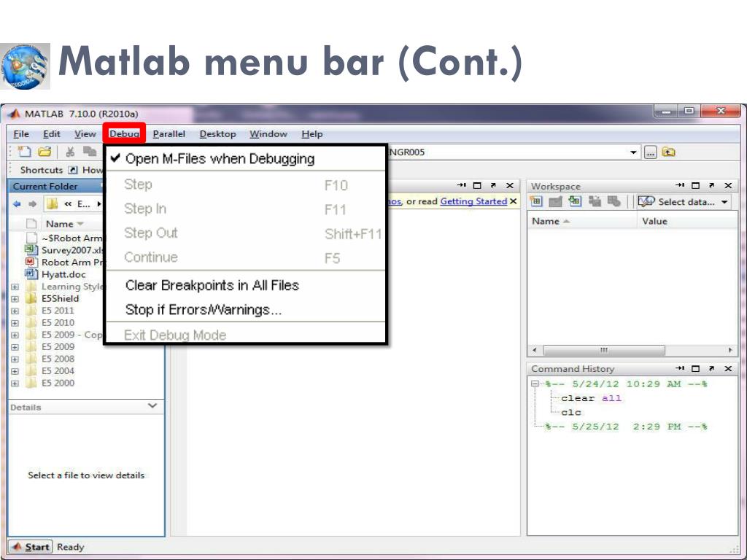Open the Edit menu
Image resolution: width=747 pixels, height=560 pixels.
click(52, 134)
